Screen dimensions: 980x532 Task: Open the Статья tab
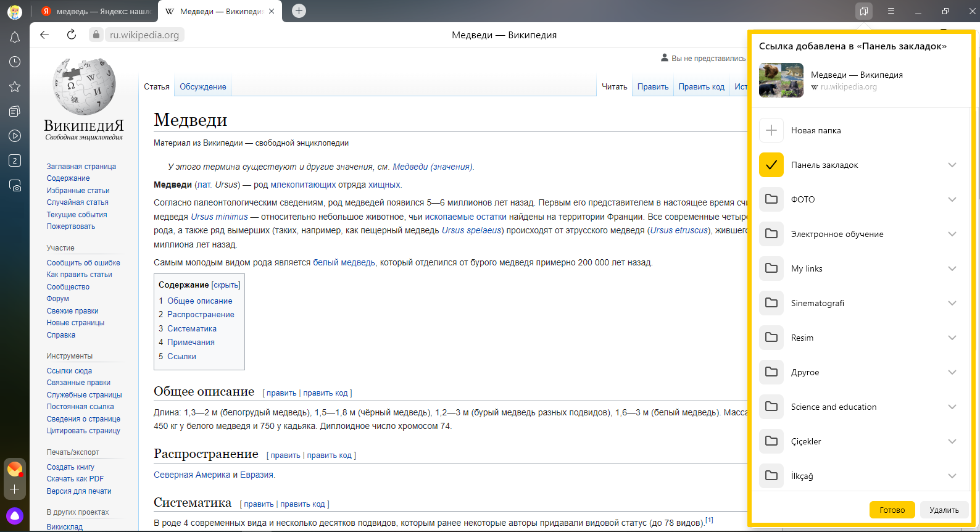click(x=157, y=86)
